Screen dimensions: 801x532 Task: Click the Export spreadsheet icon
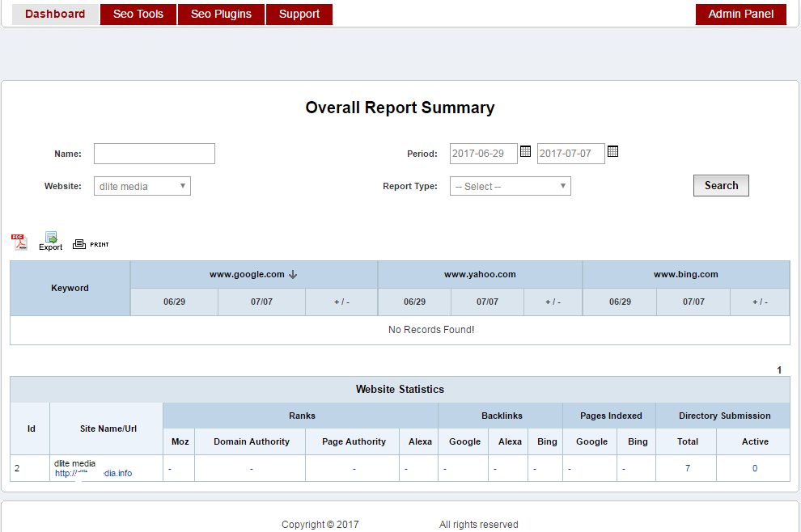coord(50,241)
